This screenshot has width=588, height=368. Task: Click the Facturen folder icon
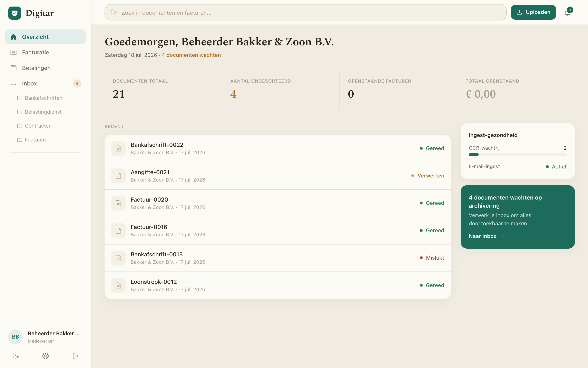pyautogui.click(x=20, y=140)
